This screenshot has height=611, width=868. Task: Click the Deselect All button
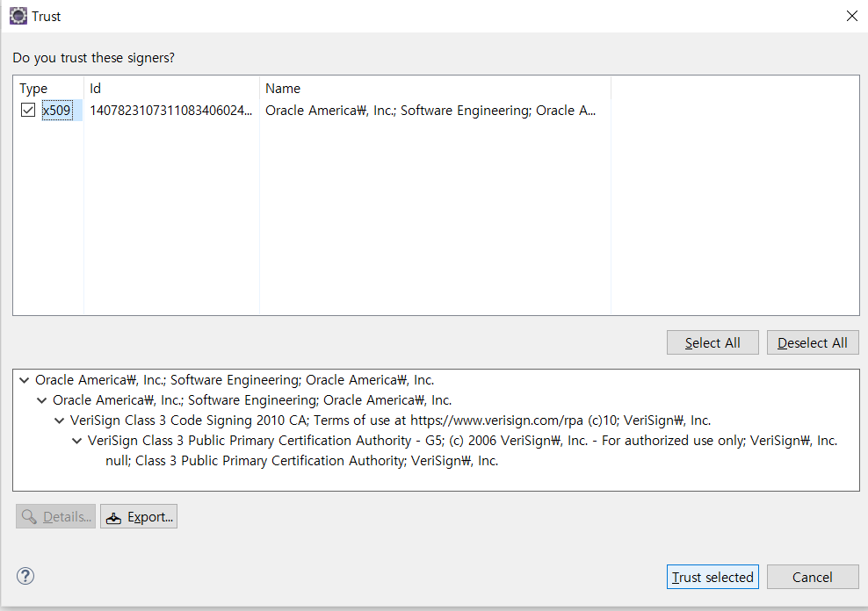tap(813, 343)
